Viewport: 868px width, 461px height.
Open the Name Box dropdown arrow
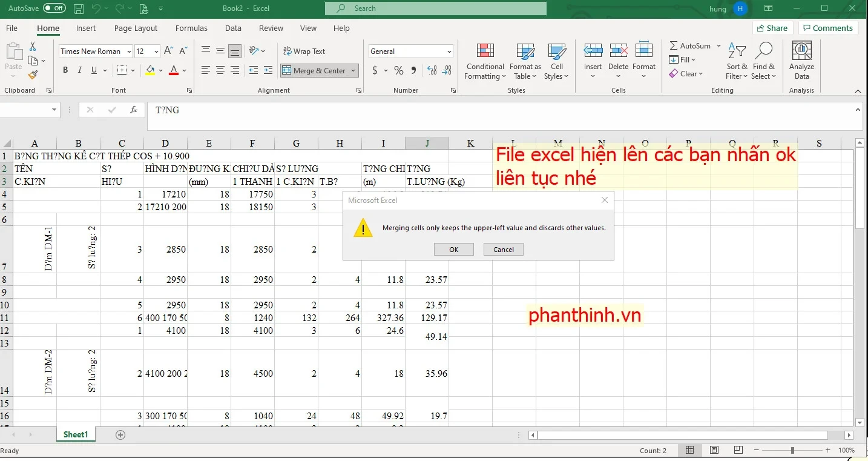54,110
